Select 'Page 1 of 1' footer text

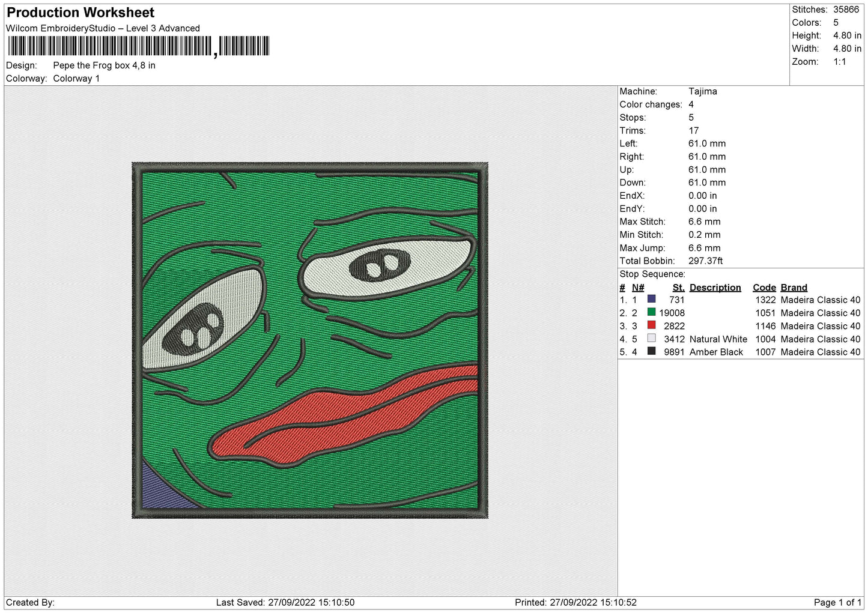pyautogui.click(x=837, y=602)
